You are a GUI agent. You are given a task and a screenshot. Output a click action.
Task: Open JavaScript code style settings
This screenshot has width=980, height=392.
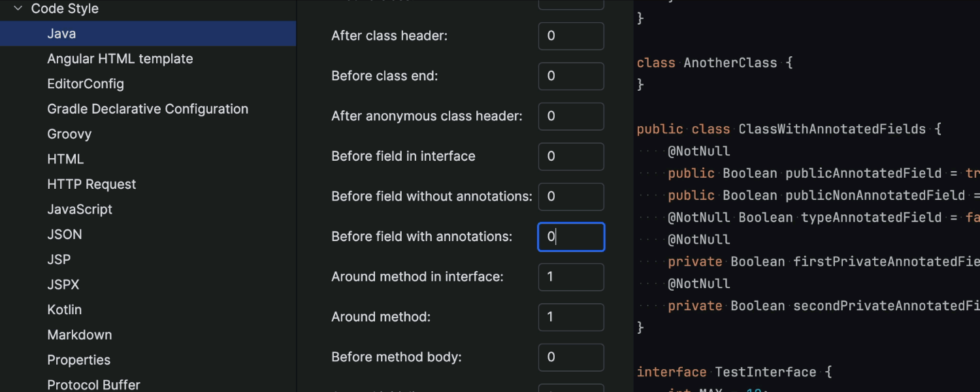click(x=80, y=209)
